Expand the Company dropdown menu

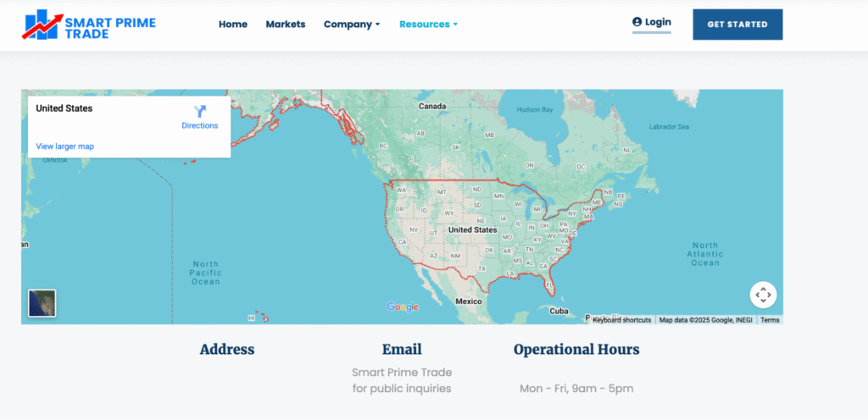point(352,25)
